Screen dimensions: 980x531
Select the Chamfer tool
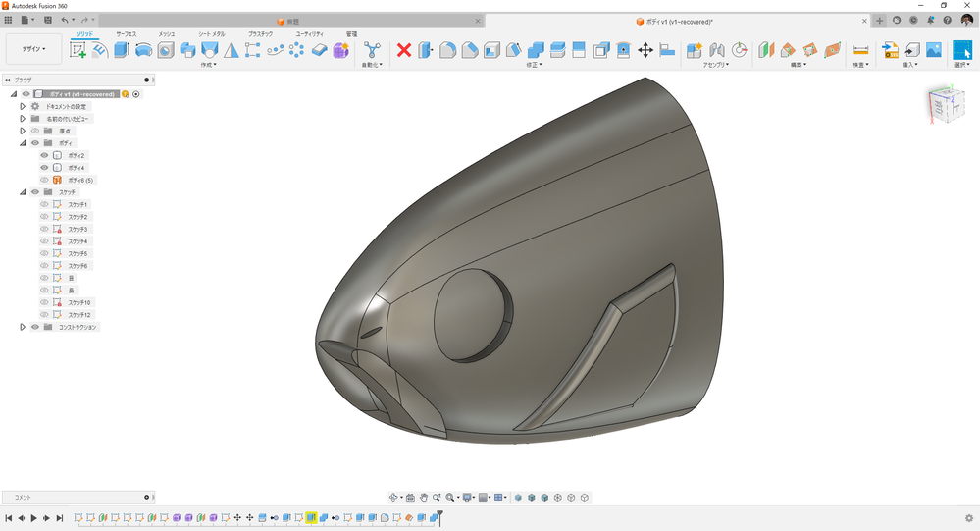[469, 50]
